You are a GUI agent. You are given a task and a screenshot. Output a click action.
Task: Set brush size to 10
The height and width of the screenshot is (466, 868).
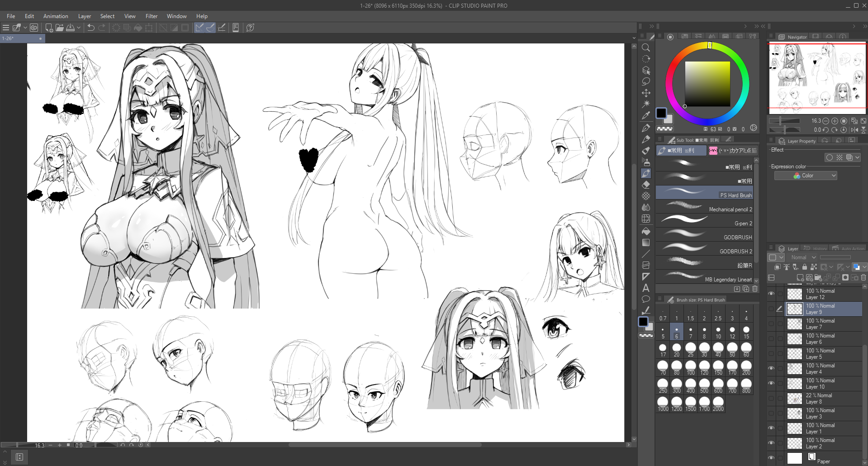click(718, 333)
